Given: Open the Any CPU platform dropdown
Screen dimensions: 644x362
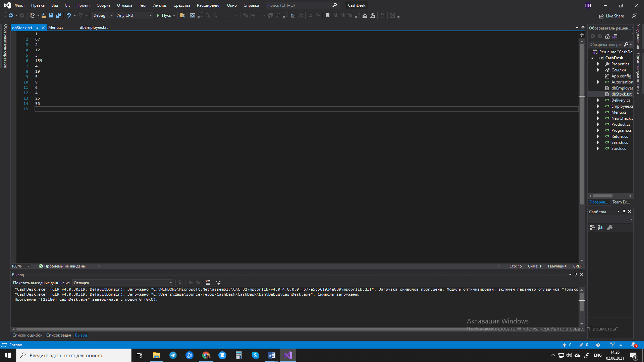Looking at the screenshot, I should (134, 15).
